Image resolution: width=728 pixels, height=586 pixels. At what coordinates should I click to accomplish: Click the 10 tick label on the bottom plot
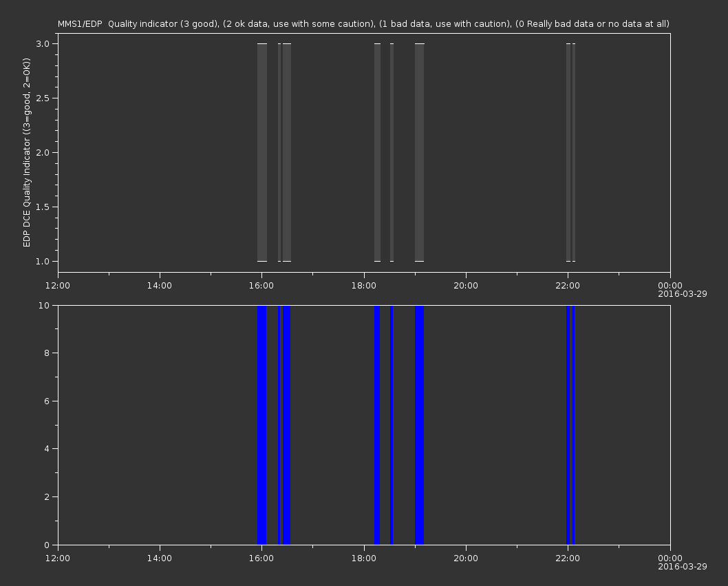pyautogui.click(x=44, y=305)
